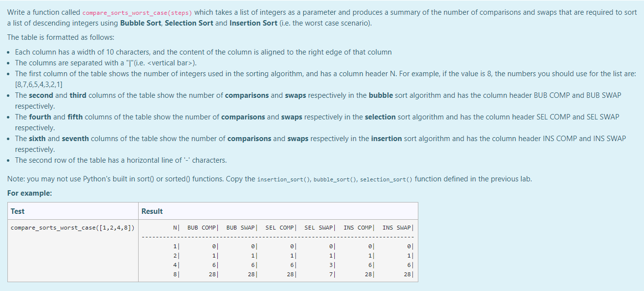Viewport: 644px width, 291px height.
Task: Click the bold word 'fourth' in bullets
Action: point(40,116)
